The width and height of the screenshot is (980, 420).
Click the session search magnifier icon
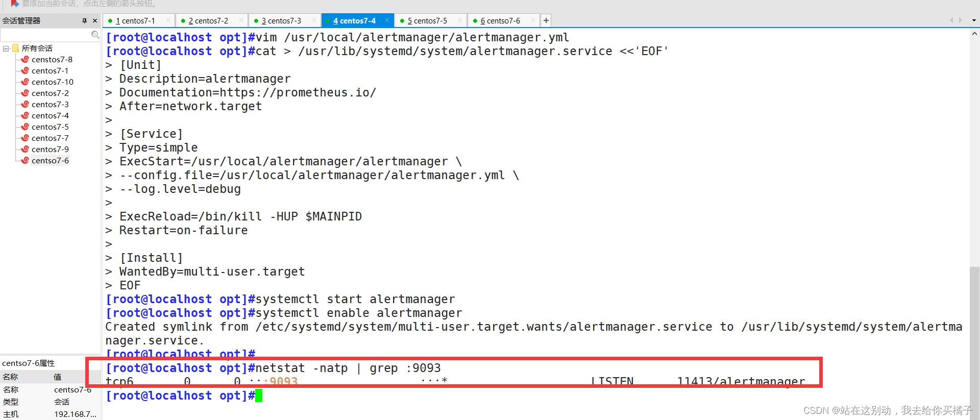click(x=95, y=35)
